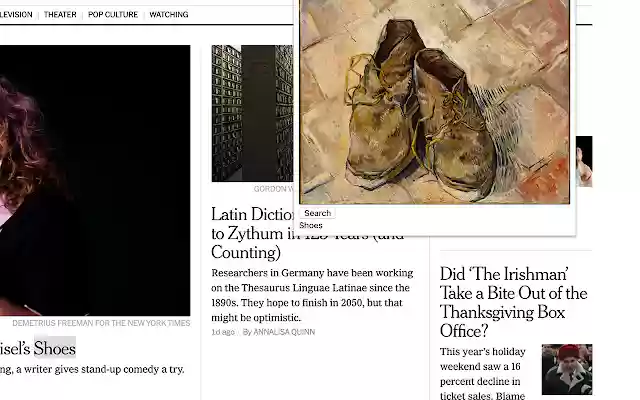Click the Irishman article thumbnail photo
The image size is (640, 400).
(x=567, y=369)
